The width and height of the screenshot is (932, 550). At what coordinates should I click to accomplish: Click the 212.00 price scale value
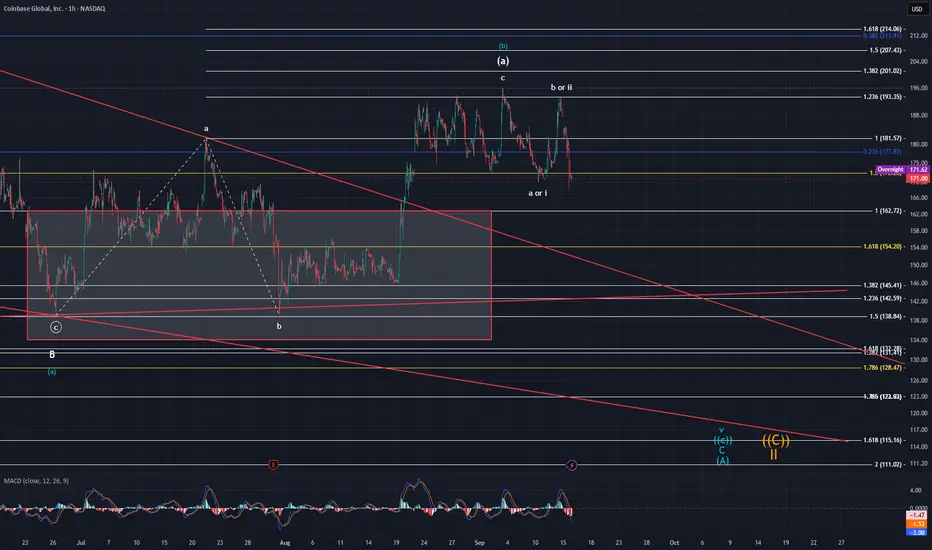[x=918, y=36]
